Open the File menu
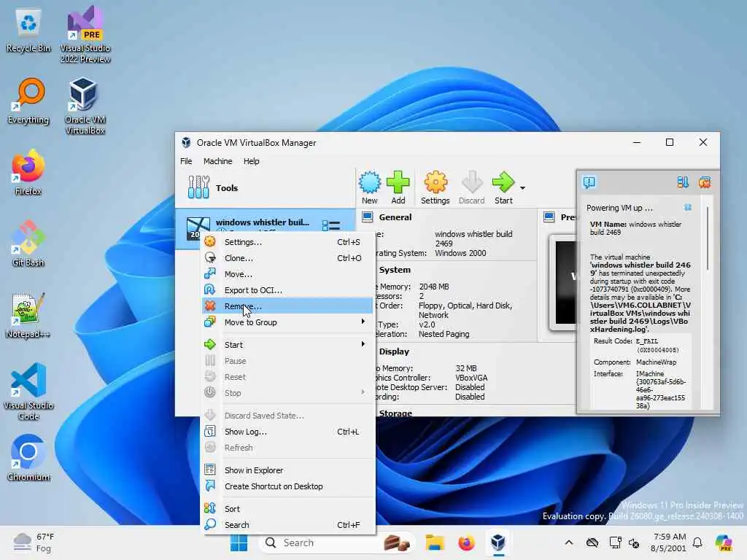The image size is (747, 560). 186,161
